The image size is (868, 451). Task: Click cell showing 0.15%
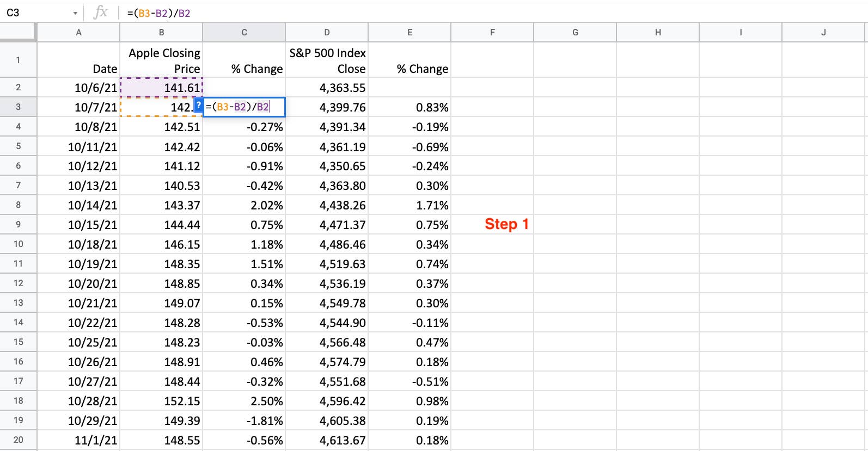(244, 303)
